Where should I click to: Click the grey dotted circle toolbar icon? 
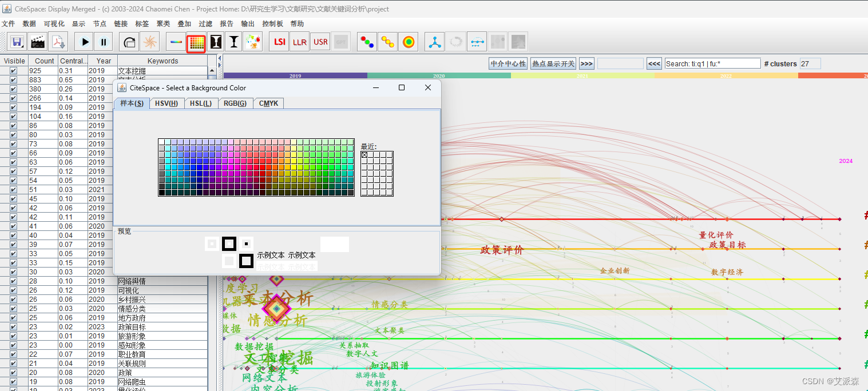tap(455, 42)
